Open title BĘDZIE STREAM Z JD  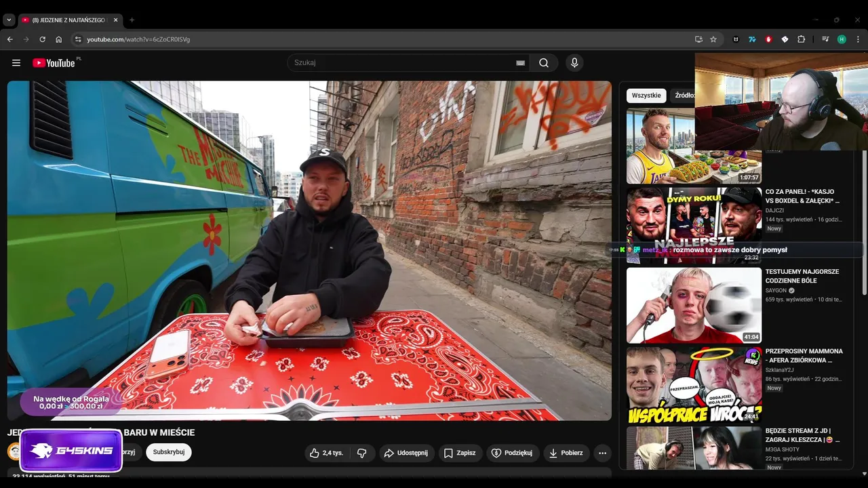pyautogui.click(x=802, y=435)
